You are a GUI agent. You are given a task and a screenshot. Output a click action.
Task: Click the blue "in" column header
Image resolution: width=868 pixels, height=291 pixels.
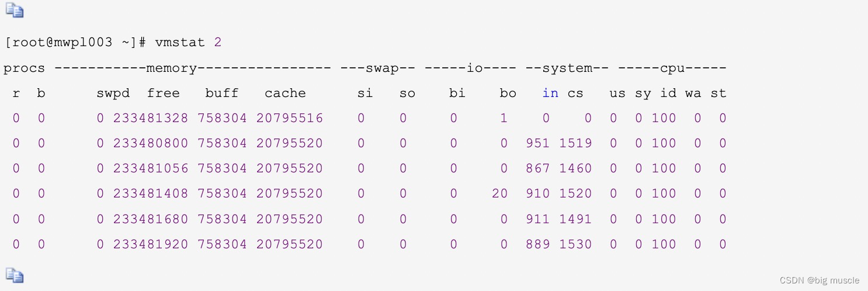tap(550, 93)
